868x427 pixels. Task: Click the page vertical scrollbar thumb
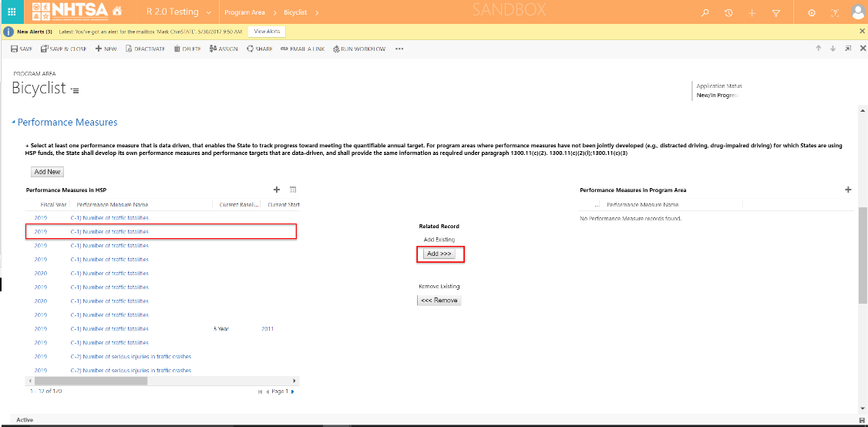(863, 255)
